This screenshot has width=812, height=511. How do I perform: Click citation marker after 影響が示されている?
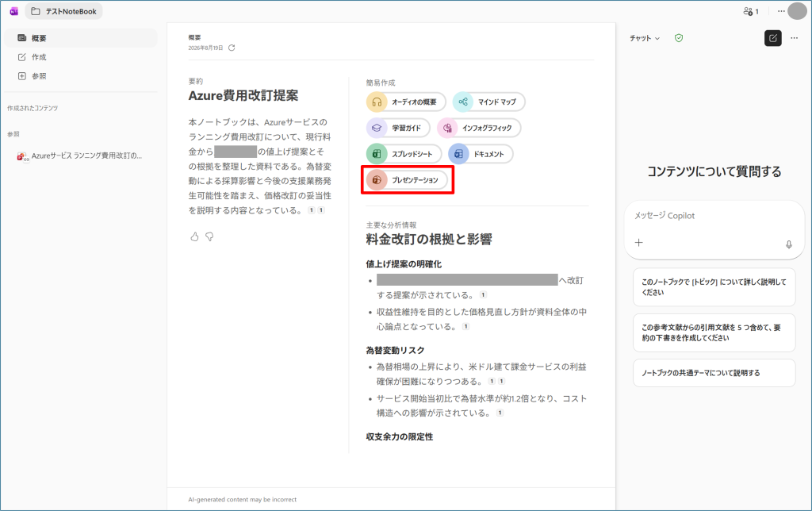coord(500,413)
